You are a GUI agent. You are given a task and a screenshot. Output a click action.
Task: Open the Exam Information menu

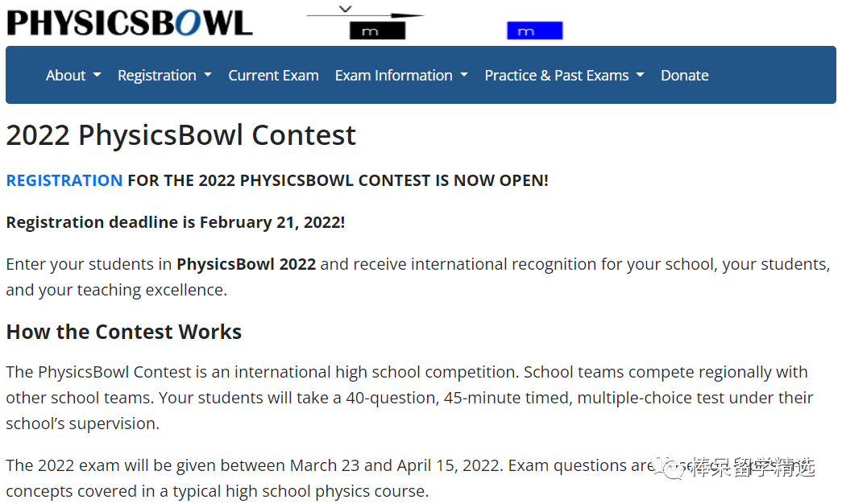coord(394,75)
